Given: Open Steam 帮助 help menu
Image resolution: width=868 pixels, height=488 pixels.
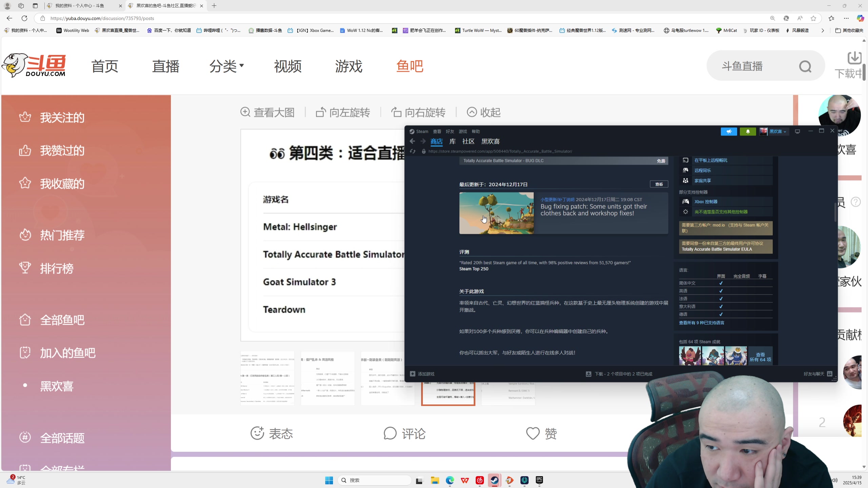Looking at the screenshot, I should pos(476,131).
